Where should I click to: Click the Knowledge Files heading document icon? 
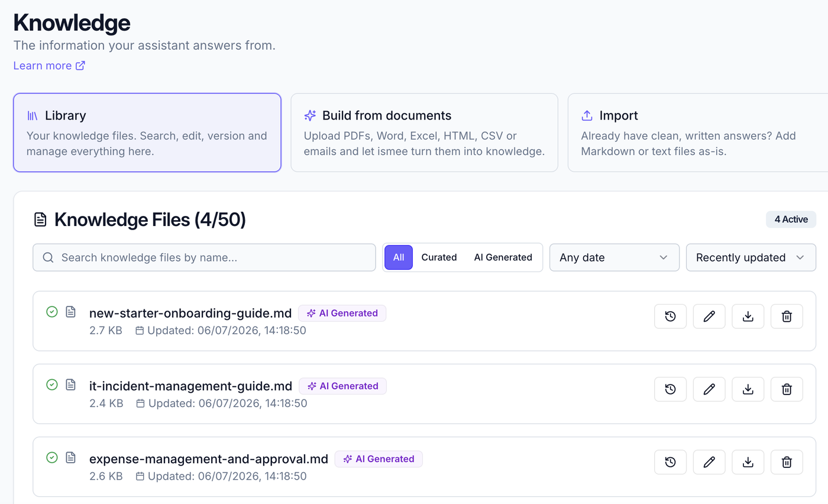click(40, 220)
